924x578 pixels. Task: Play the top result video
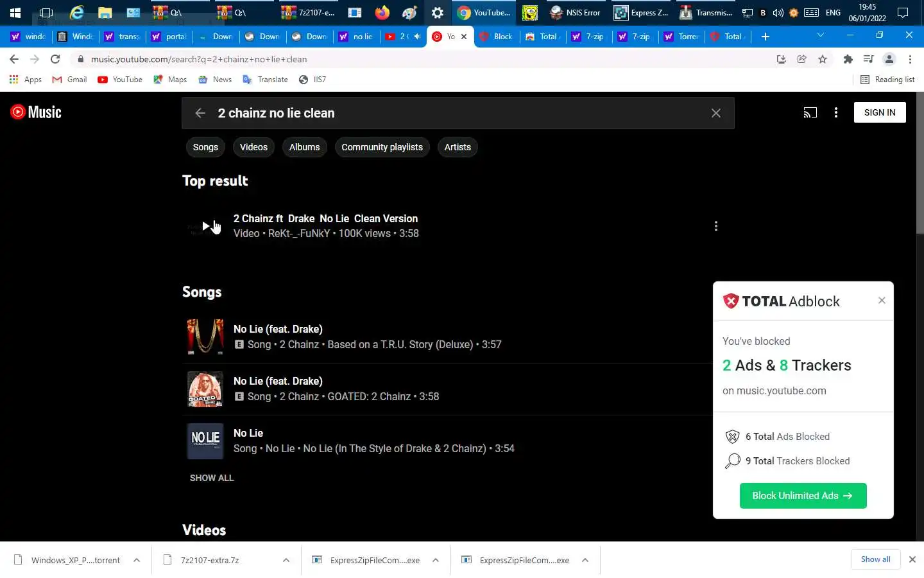point(205,226)
